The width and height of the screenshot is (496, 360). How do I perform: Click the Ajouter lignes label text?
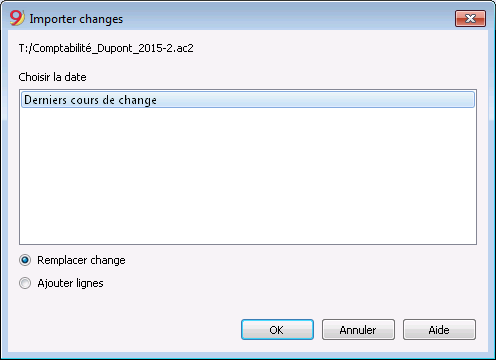70,283
